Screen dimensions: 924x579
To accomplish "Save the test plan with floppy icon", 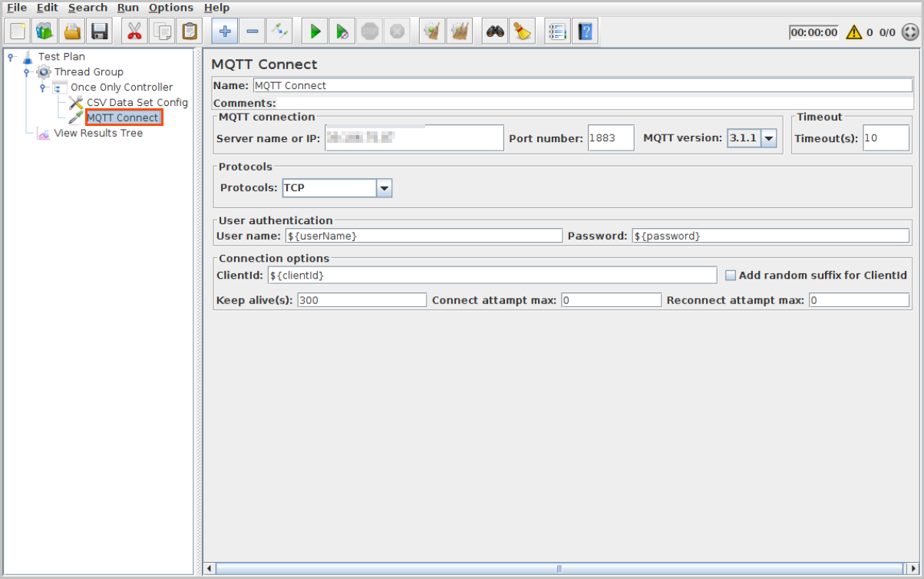I will 99,31.
